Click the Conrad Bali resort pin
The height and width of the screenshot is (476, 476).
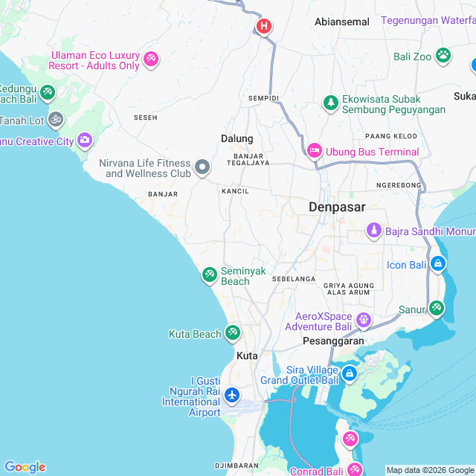pyautogui.click(x=354, y=469)
